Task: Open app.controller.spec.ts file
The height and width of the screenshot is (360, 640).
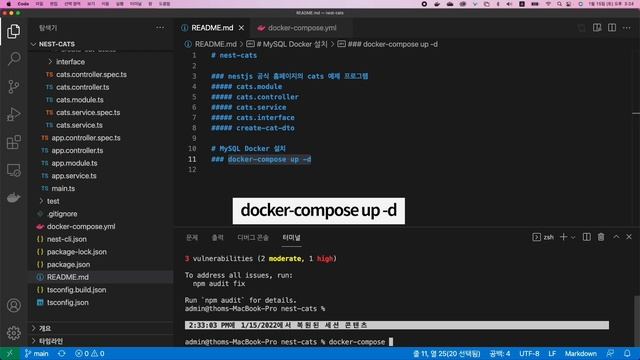Action: (86, 138)
